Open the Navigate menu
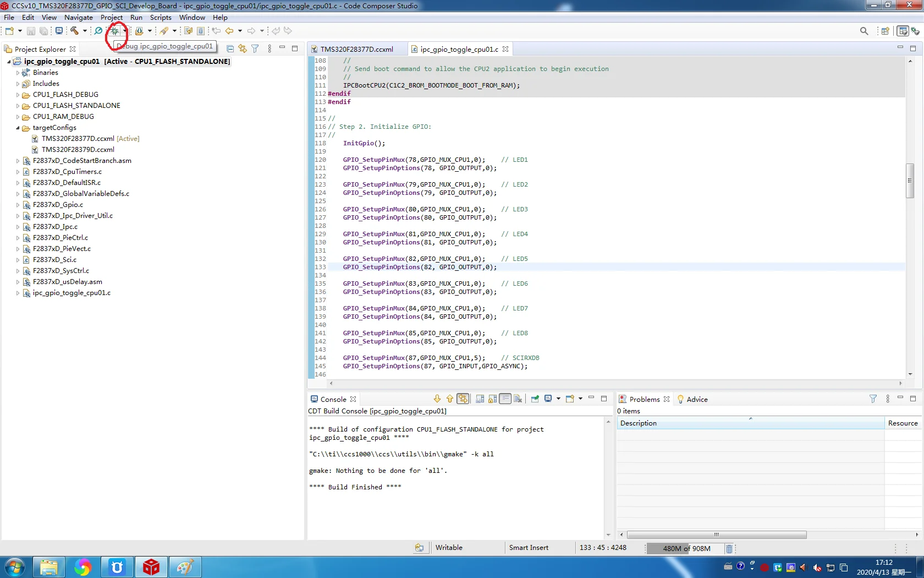924x578 pixels. (x=79, y=18)
